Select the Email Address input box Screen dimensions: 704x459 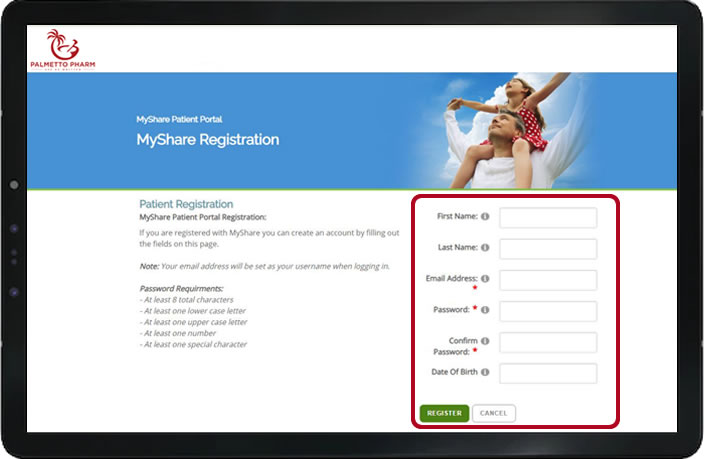[547, 280]
